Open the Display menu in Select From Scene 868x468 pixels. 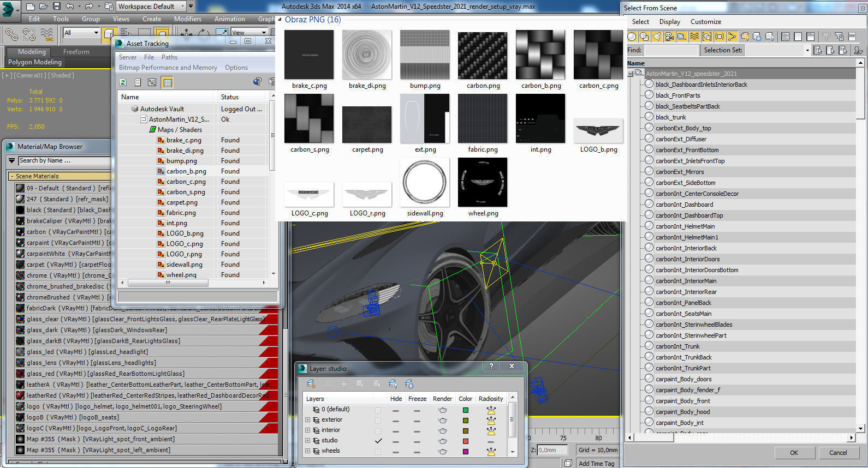coord(669,22)
